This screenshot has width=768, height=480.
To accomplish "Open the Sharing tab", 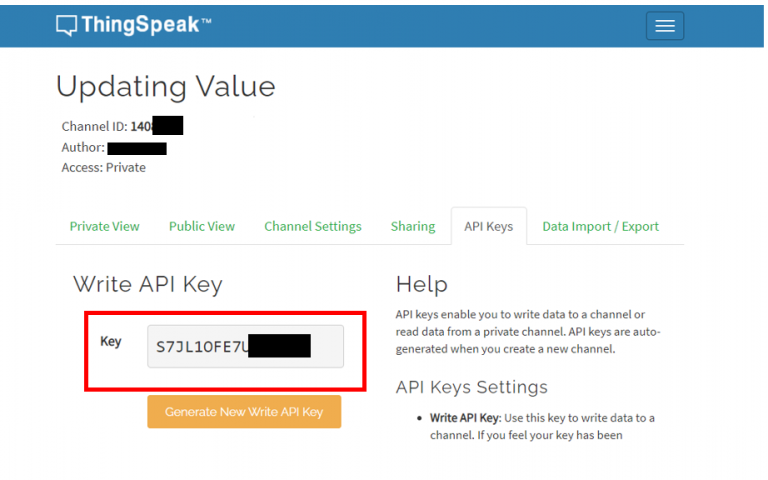I will click(413, 226).
